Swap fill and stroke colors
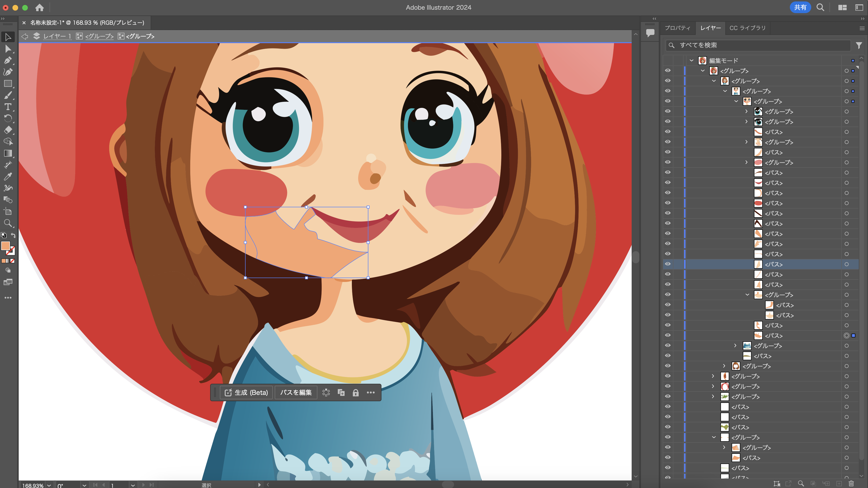Screen dimensions: 868x488 tap(13, 235)
